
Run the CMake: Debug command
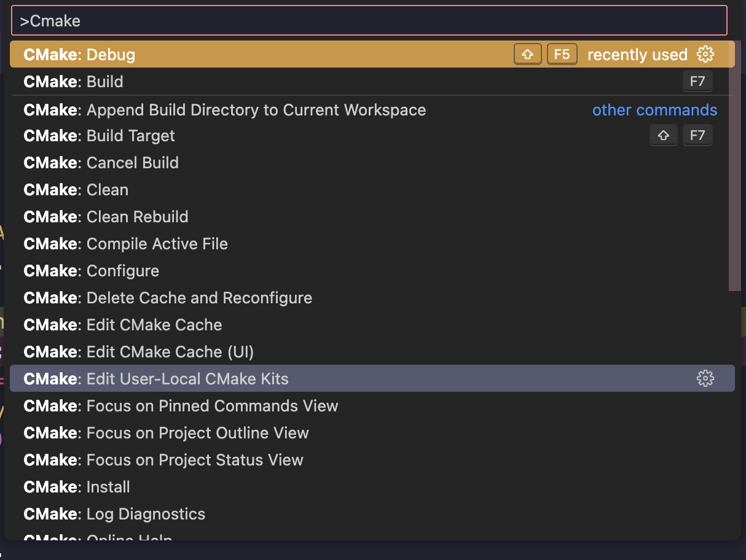(246, 54)
